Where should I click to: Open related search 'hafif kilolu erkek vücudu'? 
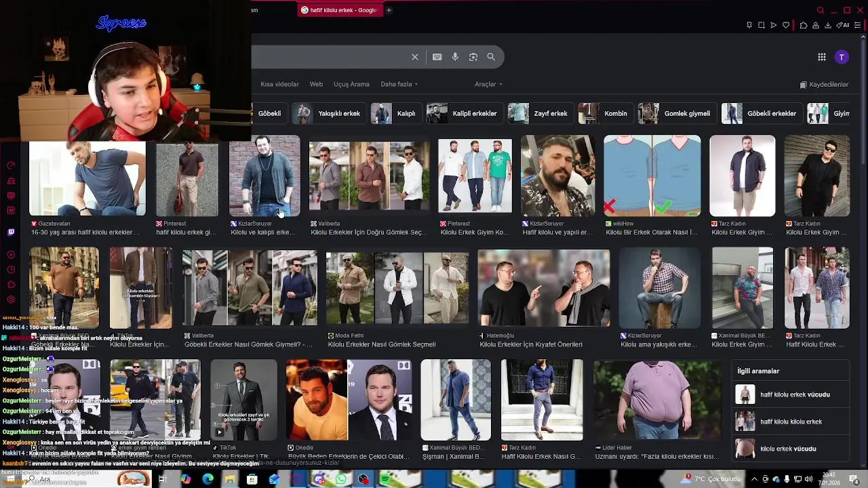[791, 394]
